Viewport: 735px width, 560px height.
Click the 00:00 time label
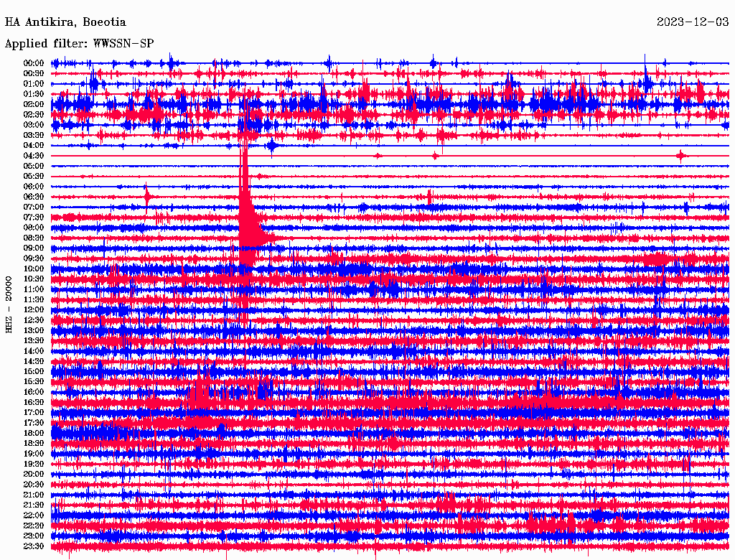34,63
